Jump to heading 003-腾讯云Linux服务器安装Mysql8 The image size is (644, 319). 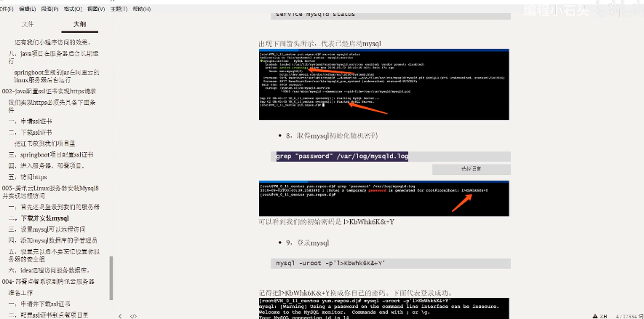pyautogui.click(x=50, y=192)
